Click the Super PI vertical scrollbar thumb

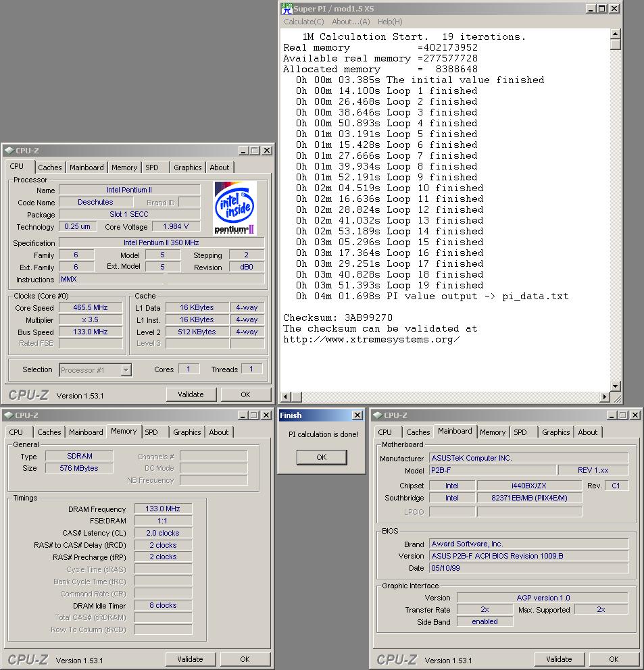[616, 45]
